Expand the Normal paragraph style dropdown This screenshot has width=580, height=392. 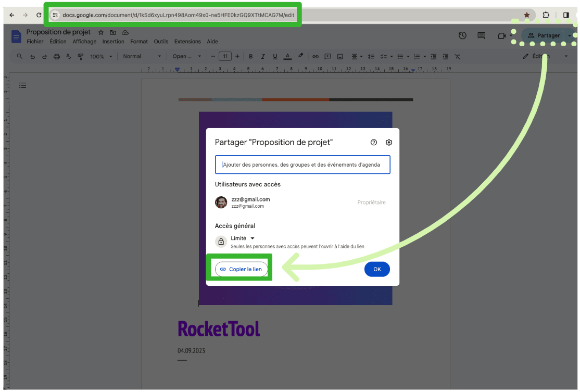(x=142, y=56)
